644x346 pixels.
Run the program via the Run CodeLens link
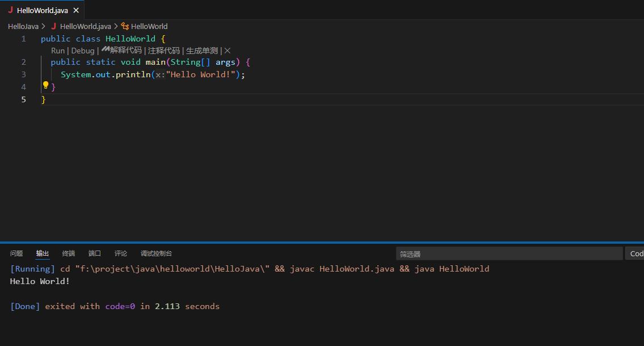57,51
